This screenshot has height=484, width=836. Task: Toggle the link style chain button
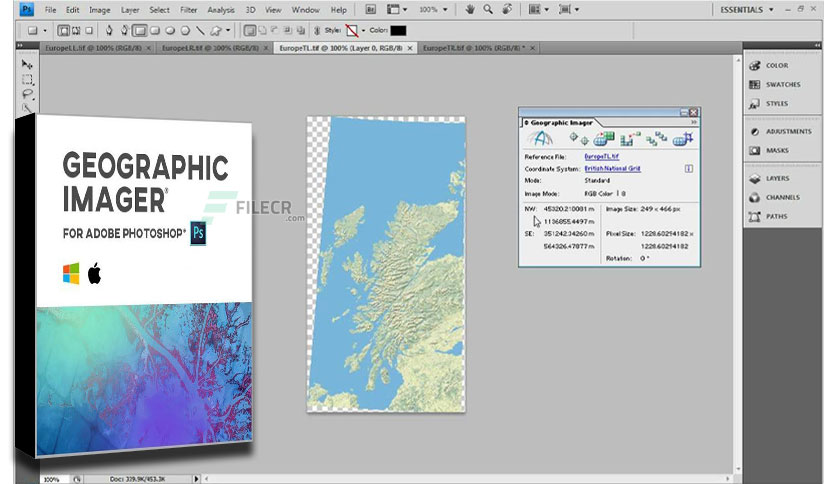point(317,30)
